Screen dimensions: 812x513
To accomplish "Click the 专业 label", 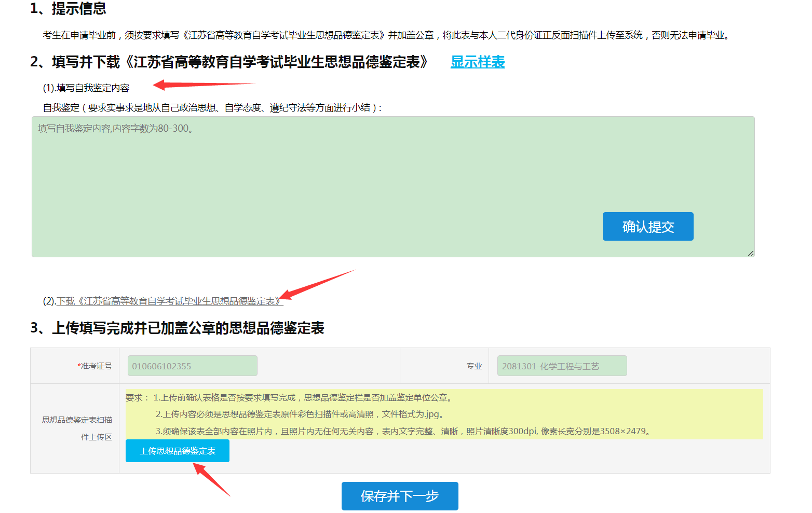I will pyautogui.click(x=474, y=366).
